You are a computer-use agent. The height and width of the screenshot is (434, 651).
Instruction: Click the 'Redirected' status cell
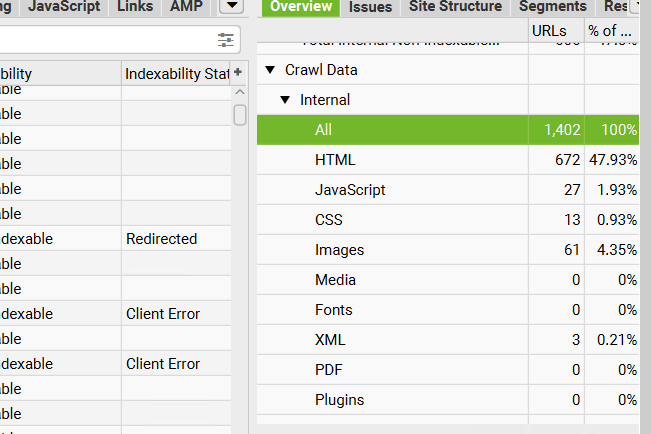[176, 239]
